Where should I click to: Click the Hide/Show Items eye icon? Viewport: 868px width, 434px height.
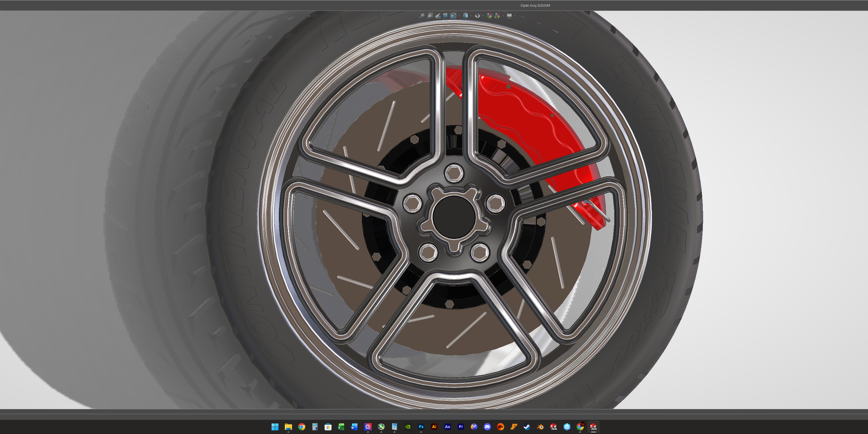click(x=477, y=16)
